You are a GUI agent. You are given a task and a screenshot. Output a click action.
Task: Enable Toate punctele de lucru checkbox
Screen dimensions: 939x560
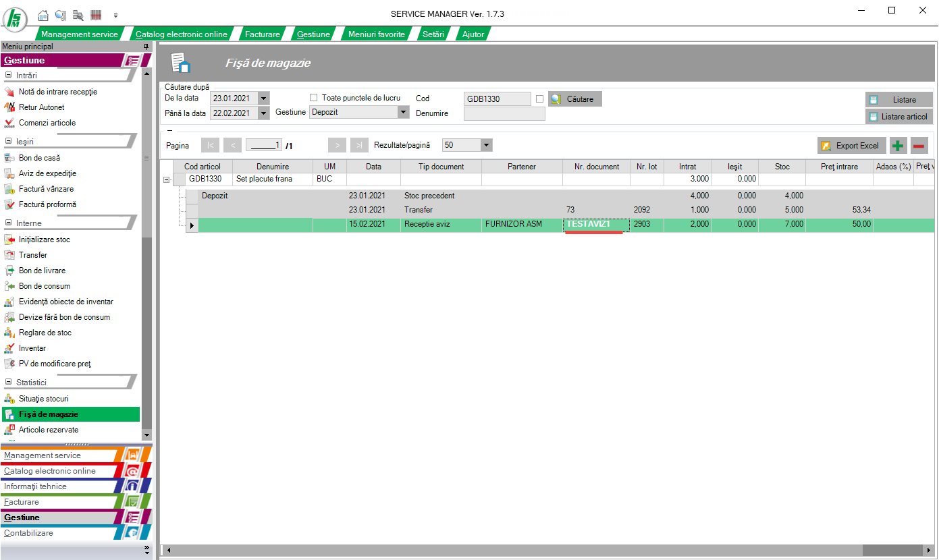point(313,98)
